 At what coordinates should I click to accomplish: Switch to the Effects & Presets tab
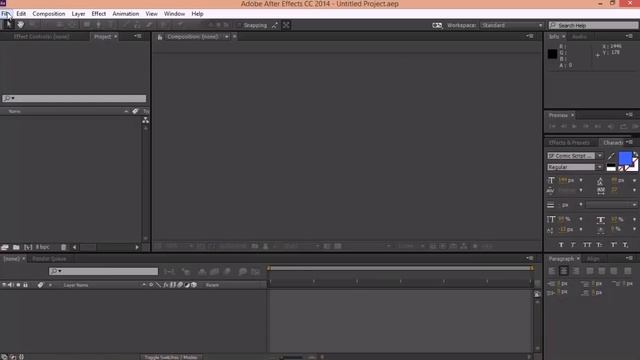[569, 142]
